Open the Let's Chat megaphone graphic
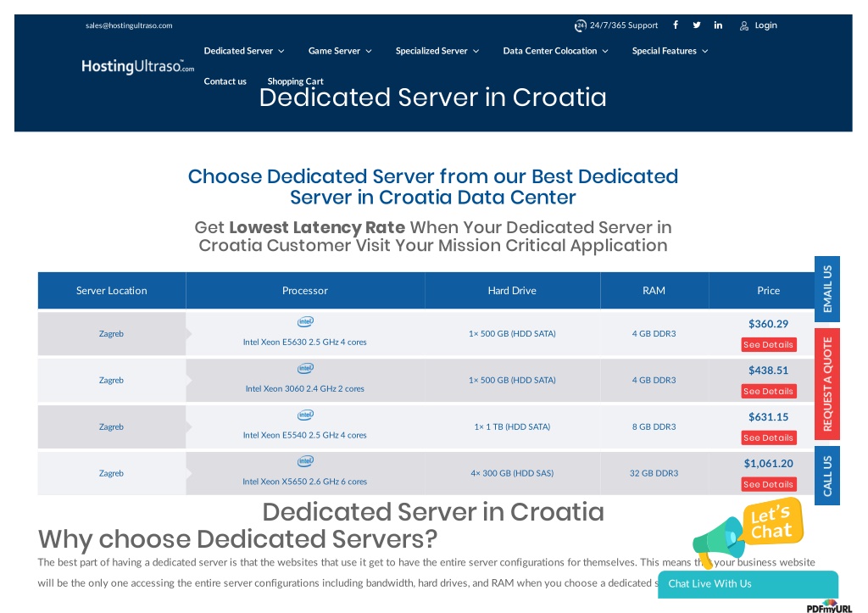This screenshot has height=613, width=868. 748,532
